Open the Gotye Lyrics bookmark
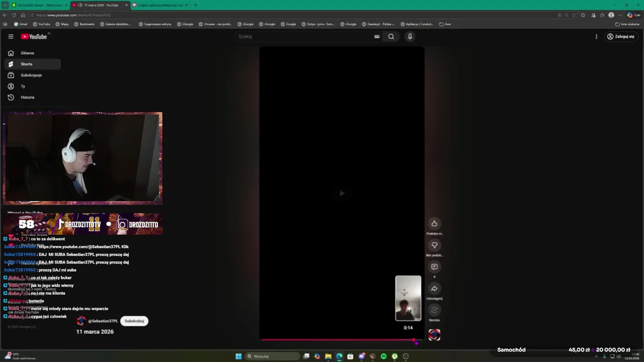Image resolution: width=644 pixels, height=362 pixels. [317, 24]
